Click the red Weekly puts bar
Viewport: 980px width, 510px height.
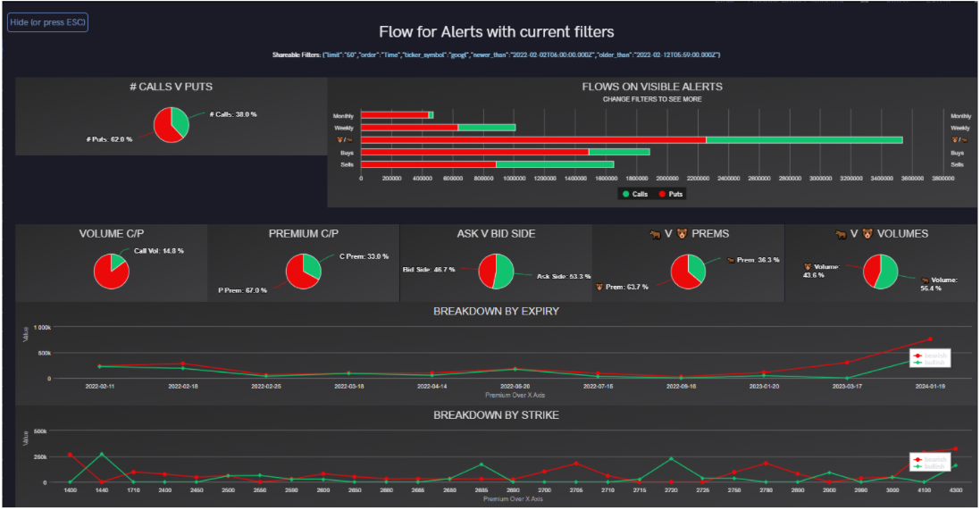(409, 128)
